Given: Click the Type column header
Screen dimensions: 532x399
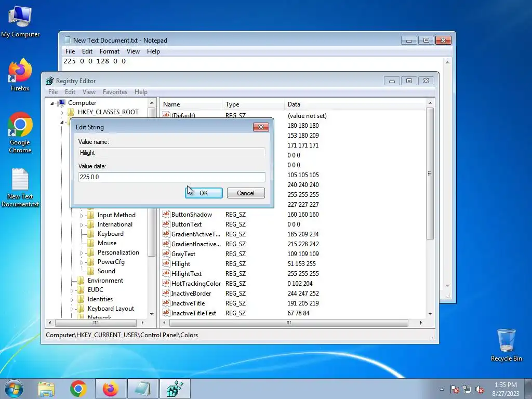Looking at the screenshot, I should [254, 104].
